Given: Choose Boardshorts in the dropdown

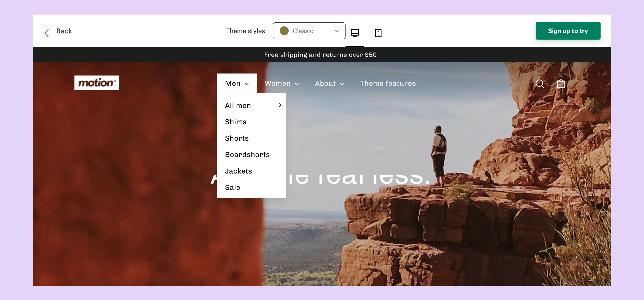Looking at the screenshot, I should pos(247,154).
